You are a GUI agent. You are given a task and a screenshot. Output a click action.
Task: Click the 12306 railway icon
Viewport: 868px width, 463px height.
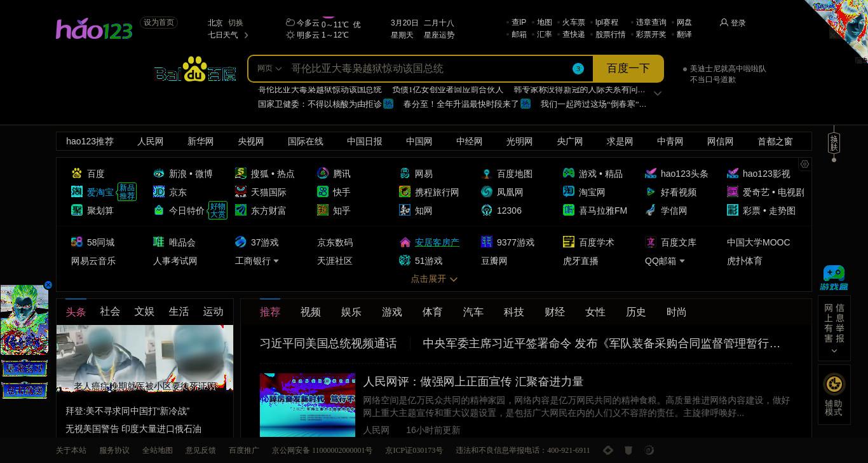(x=487, y=210)
